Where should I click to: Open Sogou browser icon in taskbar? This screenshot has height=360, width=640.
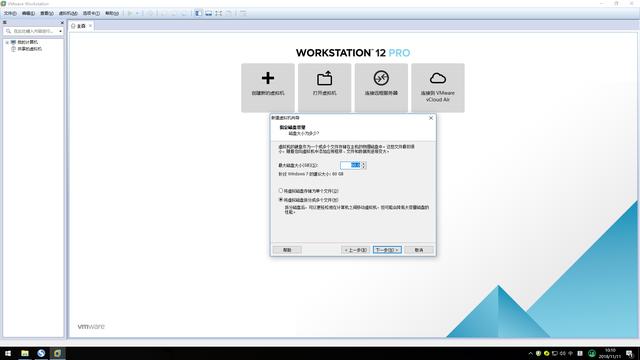coord(41,353)
